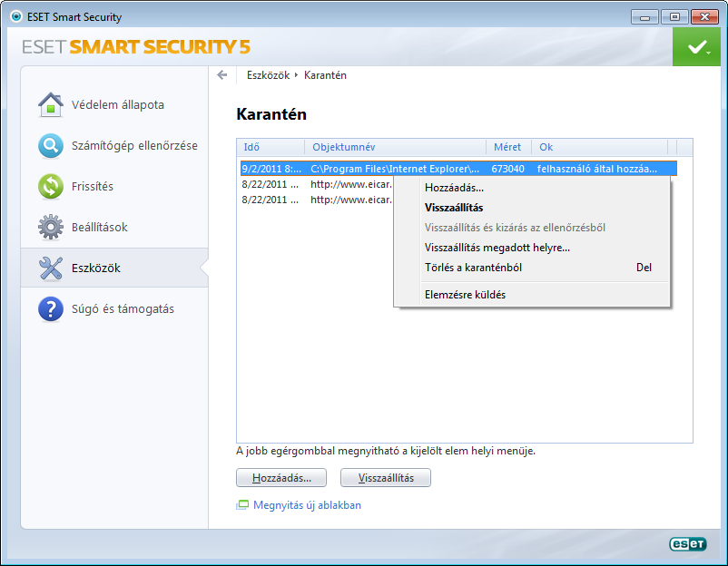
Task: Click Eszközök in the breadcrumb
Action: (x=268, y=75)
